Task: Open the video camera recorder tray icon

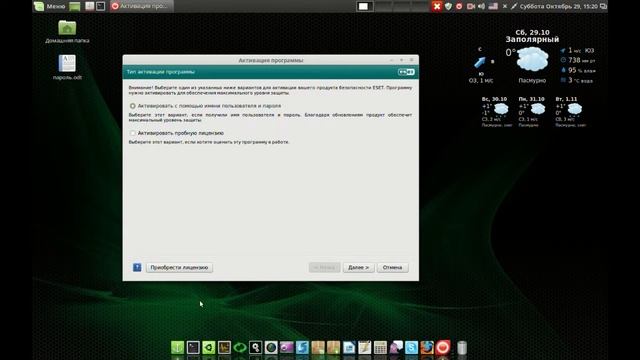Action: tap(471, 6)
